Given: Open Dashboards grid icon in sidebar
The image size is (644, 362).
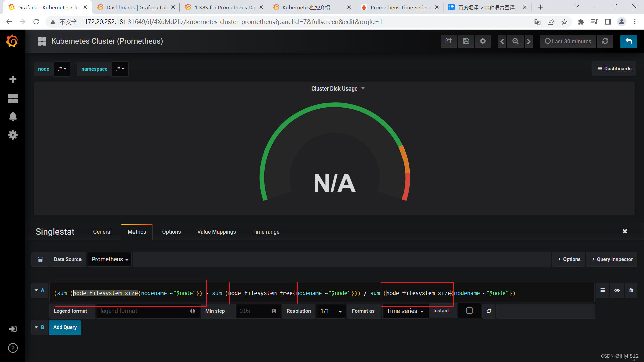Looking at the screenshot, I should 13,98.
